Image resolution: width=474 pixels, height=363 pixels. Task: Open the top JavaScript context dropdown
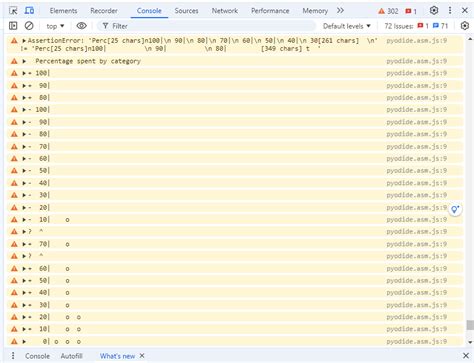(55, 26)
